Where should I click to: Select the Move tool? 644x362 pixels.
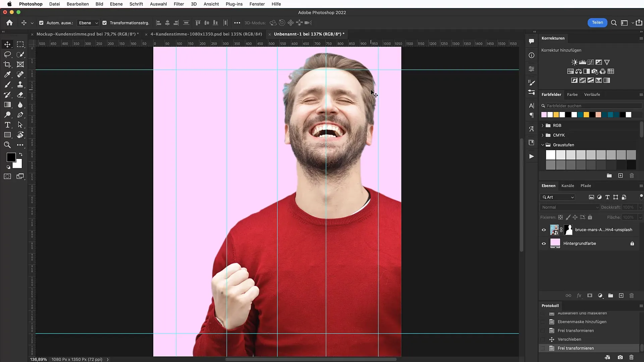click(x=7, y=44)
